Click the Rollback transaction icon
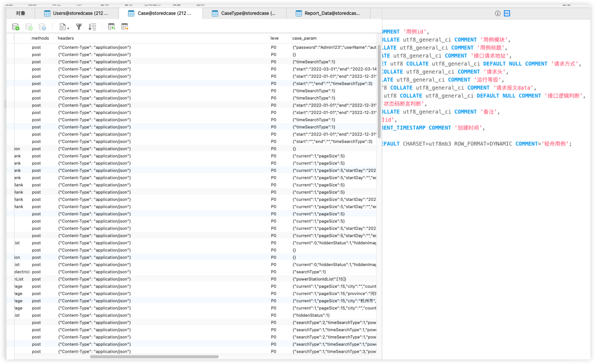This screenshot has height=364, width=595. point(42,26)
